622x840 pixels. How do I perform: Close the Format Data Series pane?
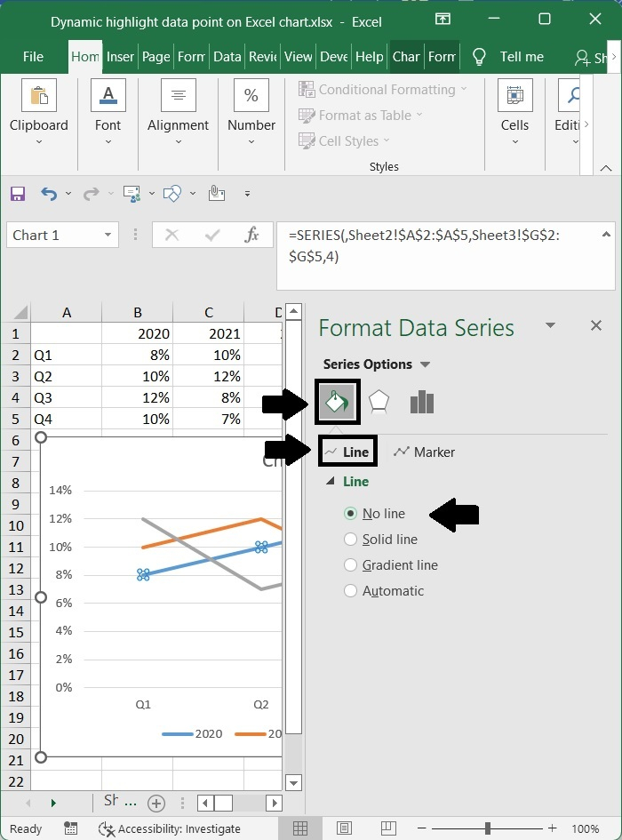tap(595, 325)
